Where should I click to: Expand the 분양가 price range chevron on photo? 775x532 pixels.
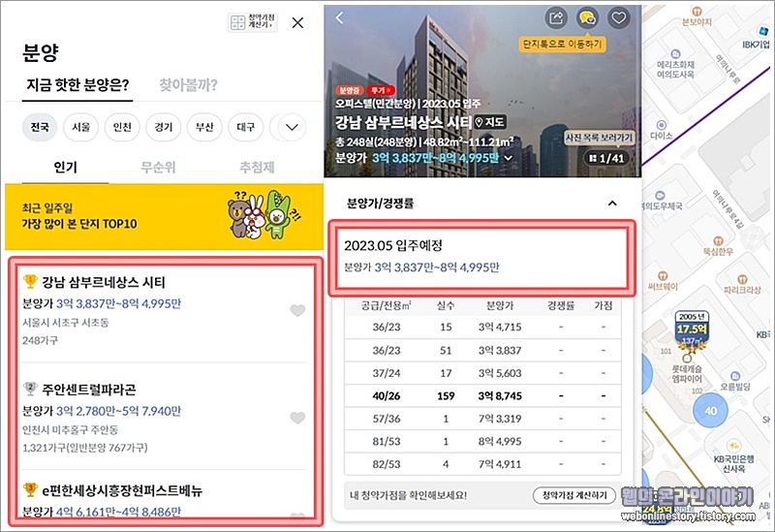[508, 158]
